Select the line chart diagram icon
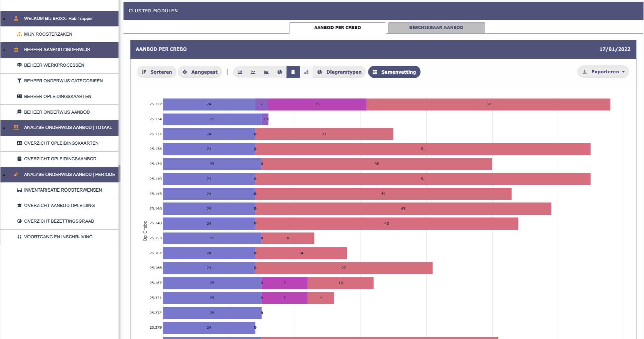644x339 pixels. [253, 72]
